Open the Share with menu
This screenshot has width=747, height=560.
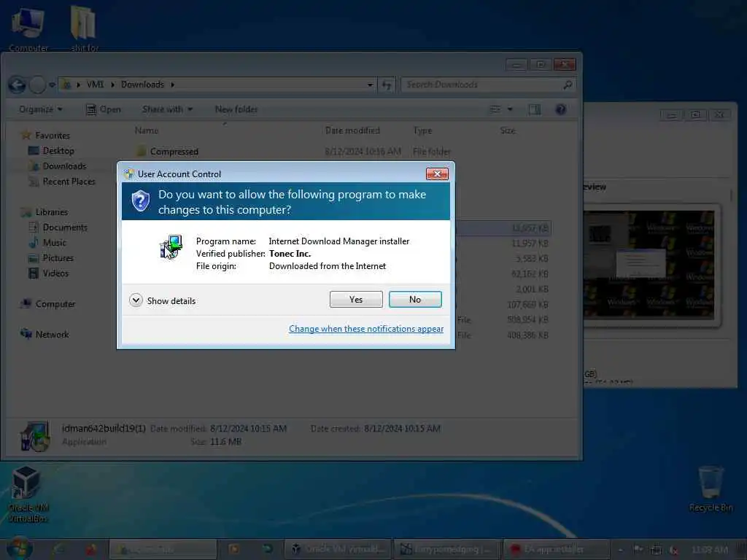pos(167,109)
